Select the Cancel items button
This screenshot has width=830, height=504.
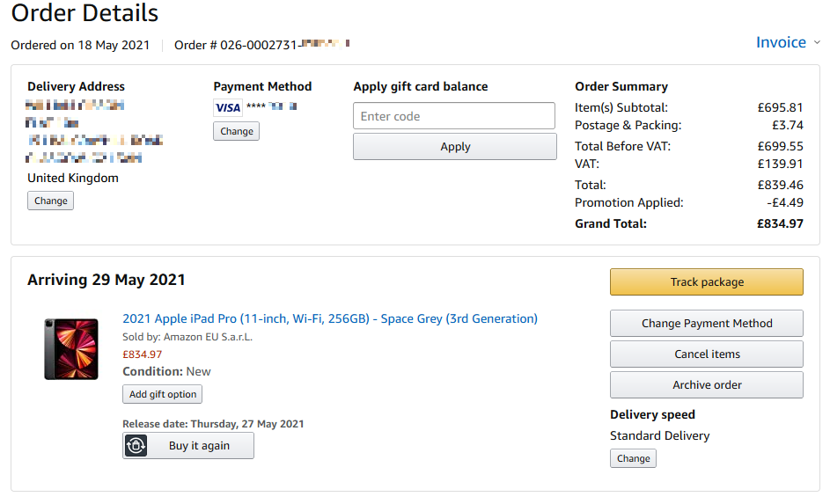pyautogui.click(x=706, y=354)
